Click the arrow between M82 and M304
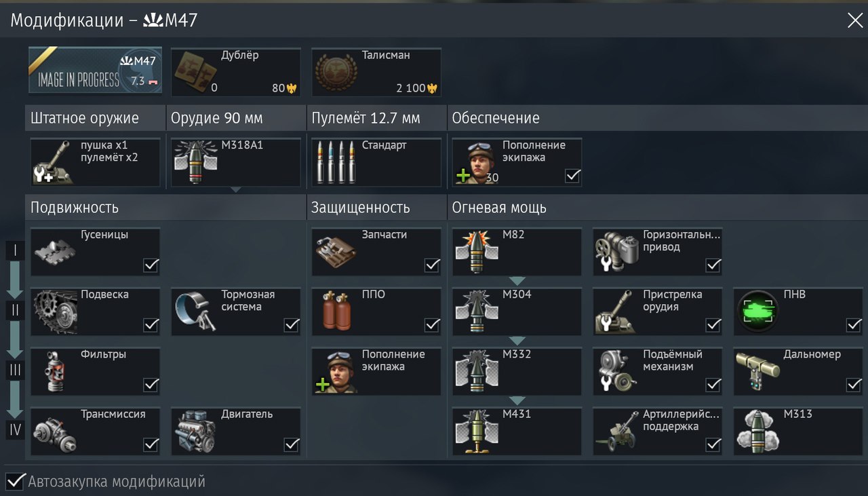 pos(517,281)
